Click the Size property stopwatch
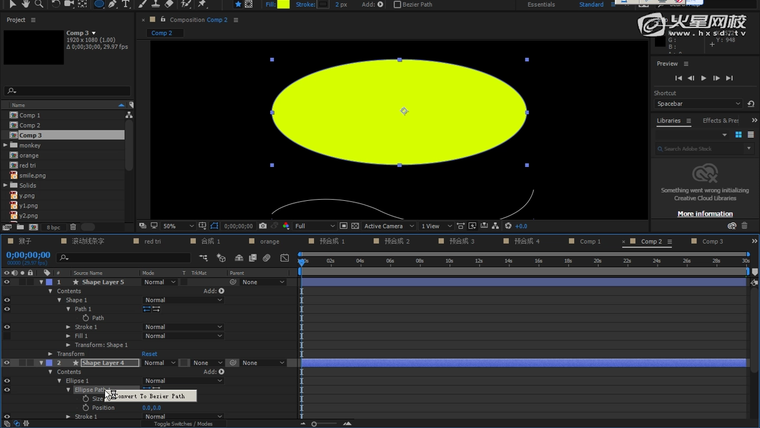 click(x=86, y=399)
